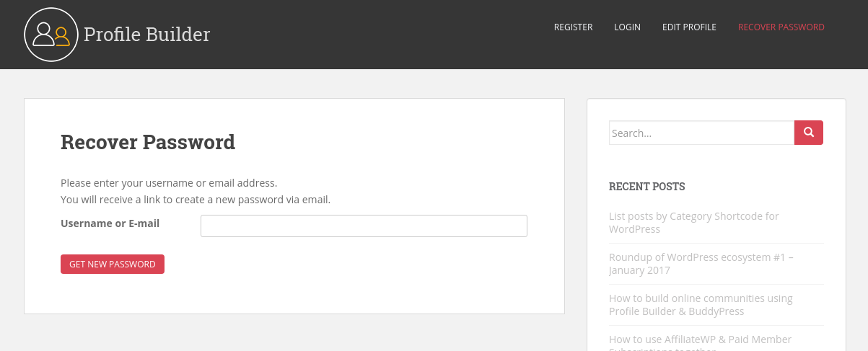Click the Recent Posts widget heading
Viewport: 868px width, 351px height.
tap(646, 187)
